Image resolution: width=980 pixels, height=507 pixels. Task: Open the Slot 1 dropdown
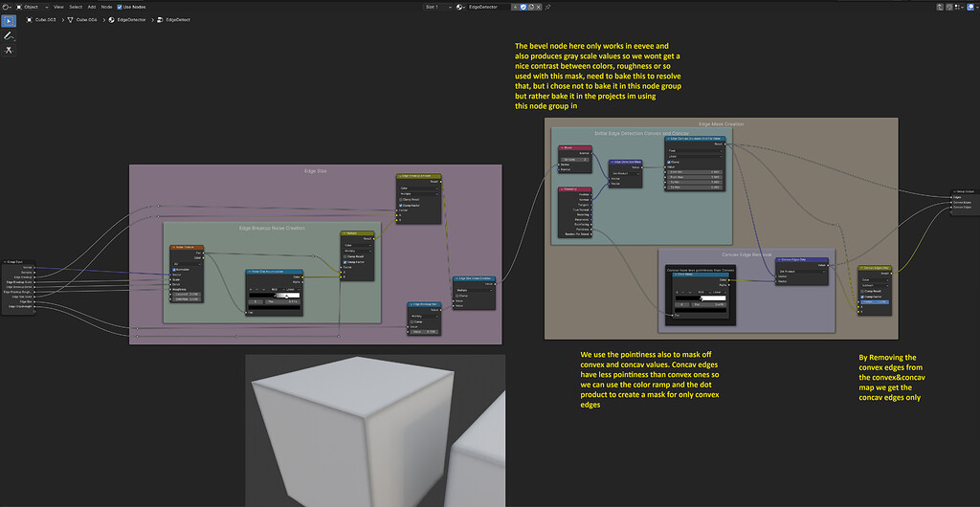[436, 7]
